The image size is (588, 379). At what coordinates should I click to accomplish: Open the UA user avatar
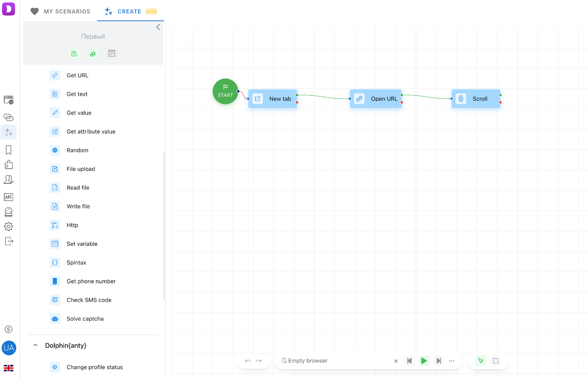(9, 348)
